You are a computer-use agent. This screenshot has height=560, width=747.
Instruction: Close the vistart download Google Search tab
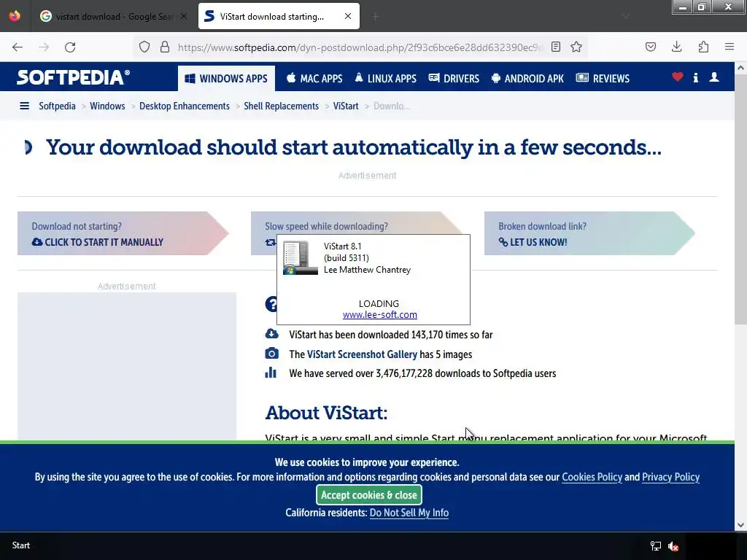184,16
